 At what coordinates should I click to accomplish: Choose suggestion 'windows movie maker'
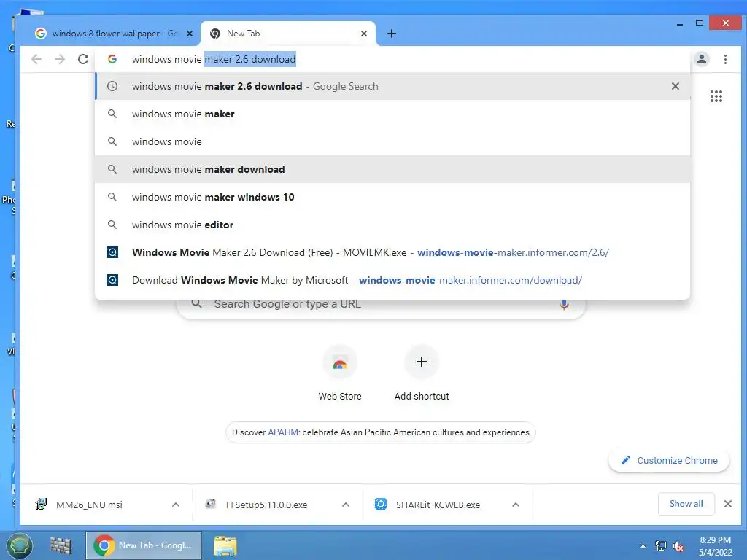click(x=392, y=114)
